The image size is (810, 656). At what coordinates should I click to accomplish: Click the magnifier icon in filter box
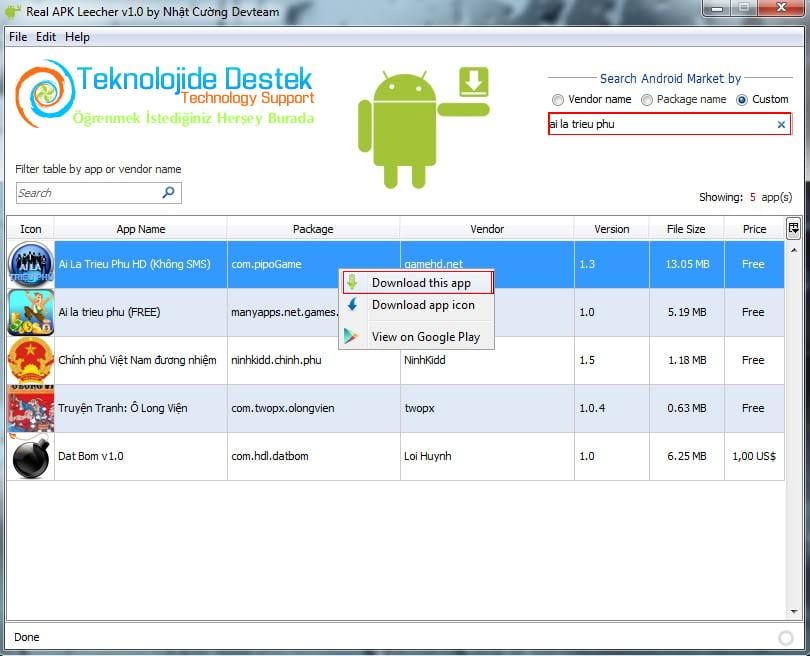[168, 193]
